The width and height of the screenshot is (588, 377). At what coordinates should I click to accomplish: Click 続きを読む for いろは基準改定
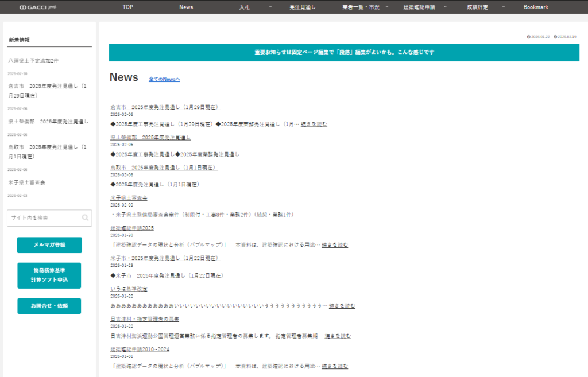(342, 305)
